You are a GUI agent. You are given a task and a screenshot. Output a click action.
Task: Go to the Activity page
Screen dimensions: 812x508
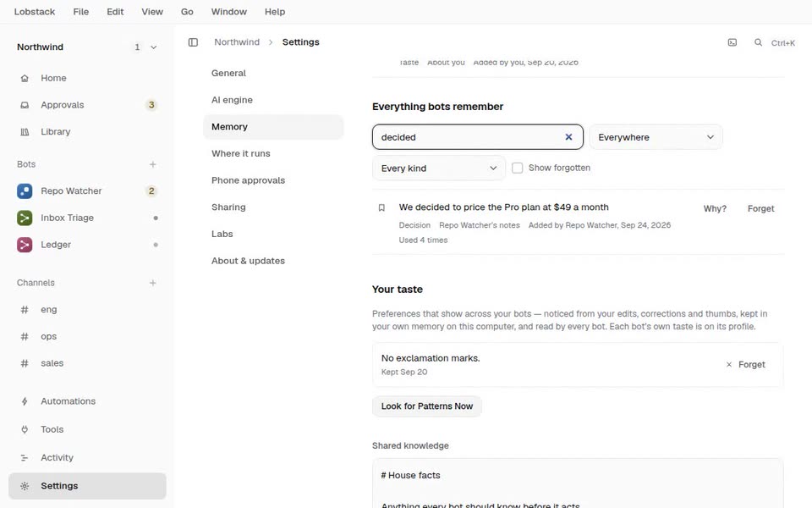tap(87, 458)
